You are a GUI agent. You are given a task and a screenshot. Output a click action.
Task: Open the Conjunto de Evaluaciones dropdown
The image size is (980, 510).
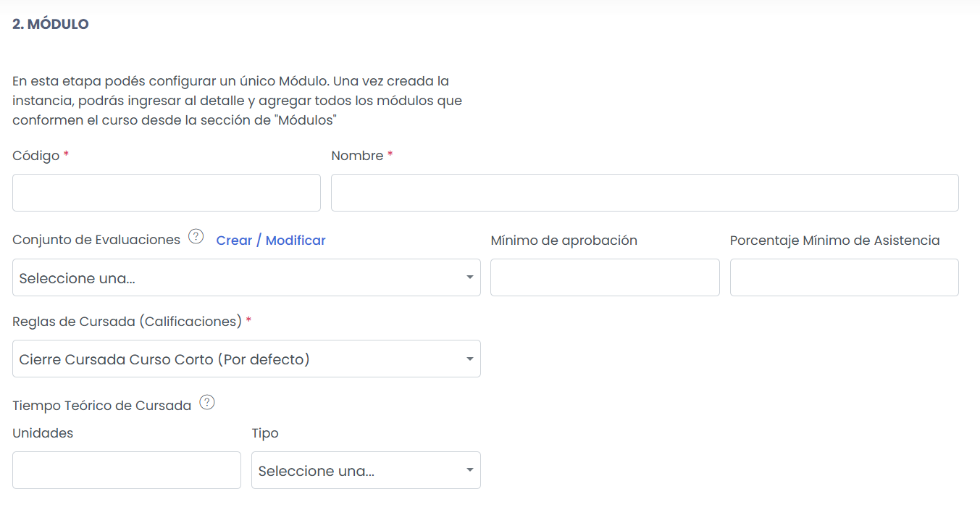point(246,277)
